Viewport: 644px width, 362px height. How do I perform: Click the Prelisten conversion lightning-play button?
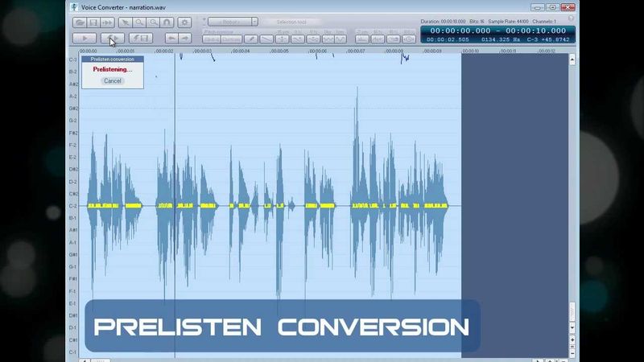tap(113, 39)
